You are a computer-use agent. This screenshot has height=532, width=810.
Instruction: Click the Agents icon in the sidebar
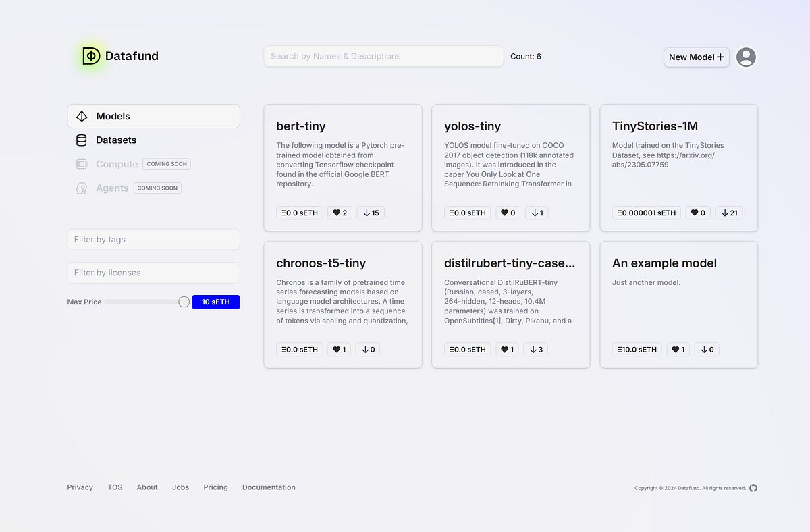tap(81, 188)
